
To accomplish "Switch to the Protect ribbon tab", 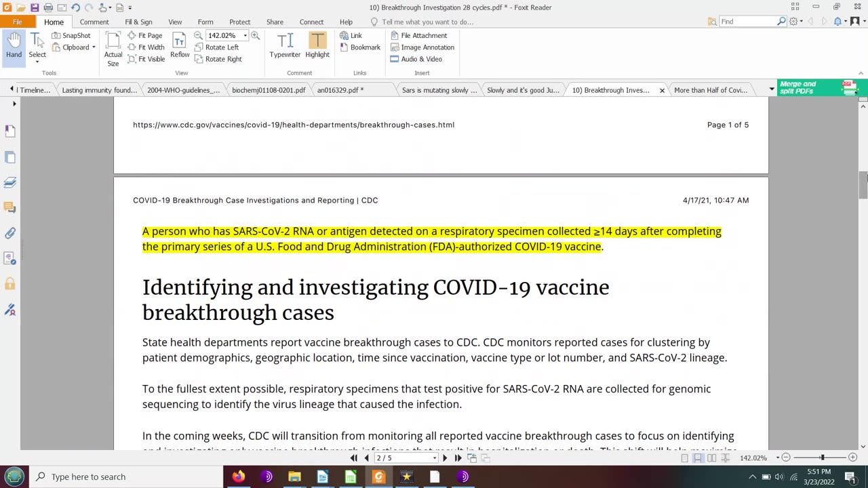I will tap(239, 22).
